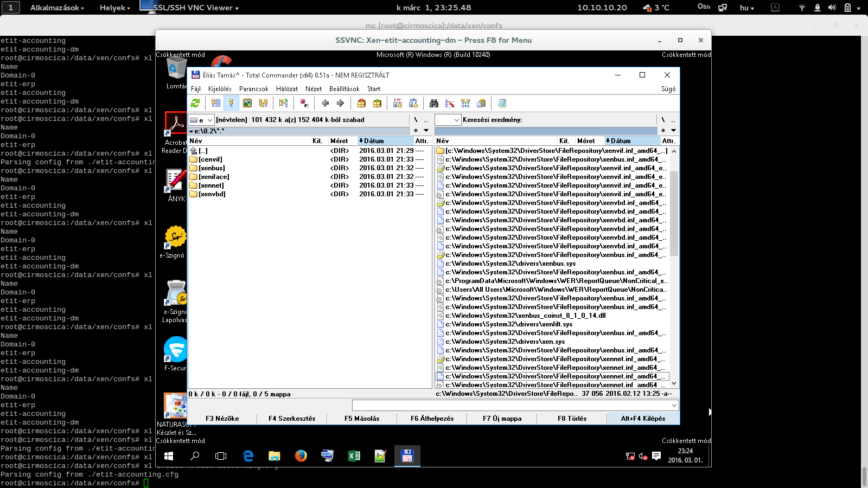Click the FTP connect toolbar icon

[398, 103]
